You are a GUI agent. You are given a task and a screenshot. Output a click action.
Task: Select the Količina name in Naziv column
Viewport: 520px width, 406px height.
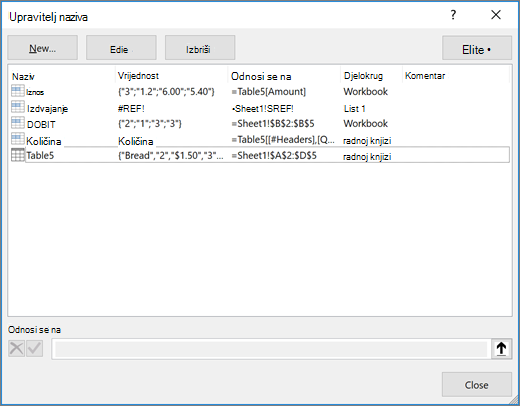[x=44, y=141]
